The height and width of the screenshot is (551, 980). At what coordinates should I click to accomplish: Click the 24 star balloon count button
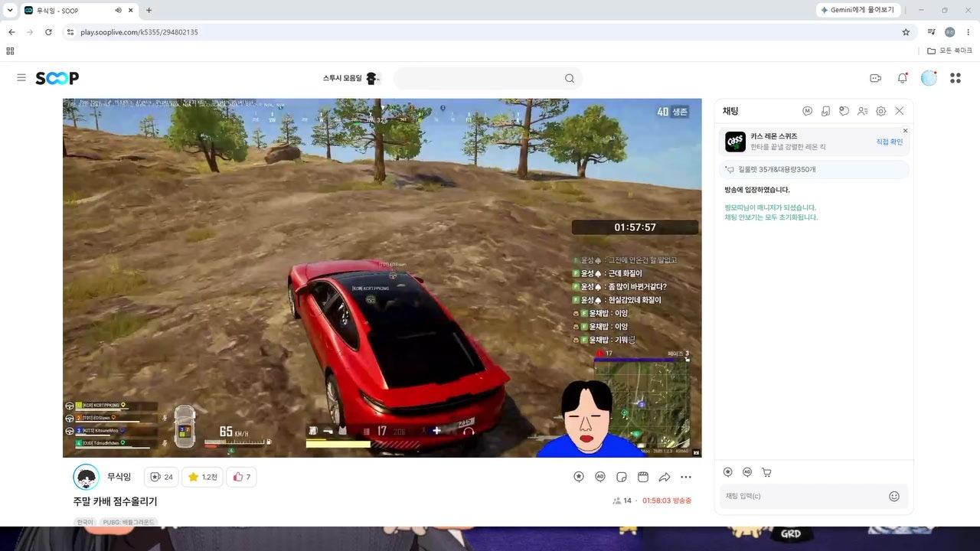tap(161, 477)
